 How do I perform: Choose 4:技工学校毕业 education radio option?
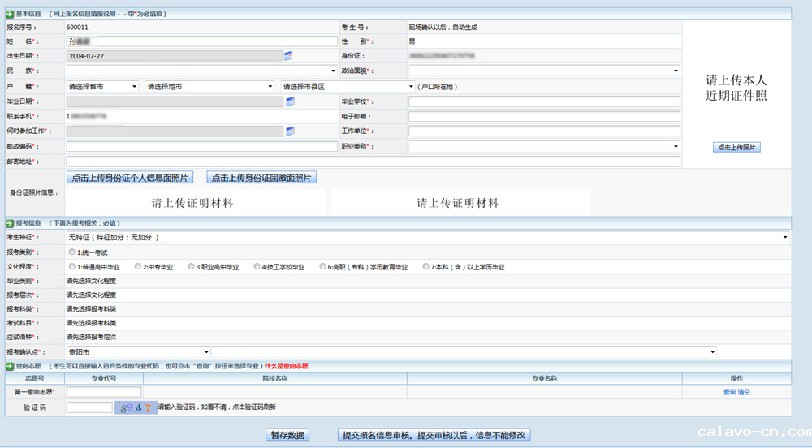coord(259,267)
